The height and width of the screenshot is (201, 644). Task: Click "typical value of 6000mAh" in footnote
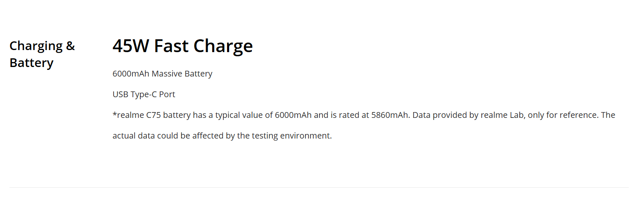pyautogui.click(x=260, y=115)
